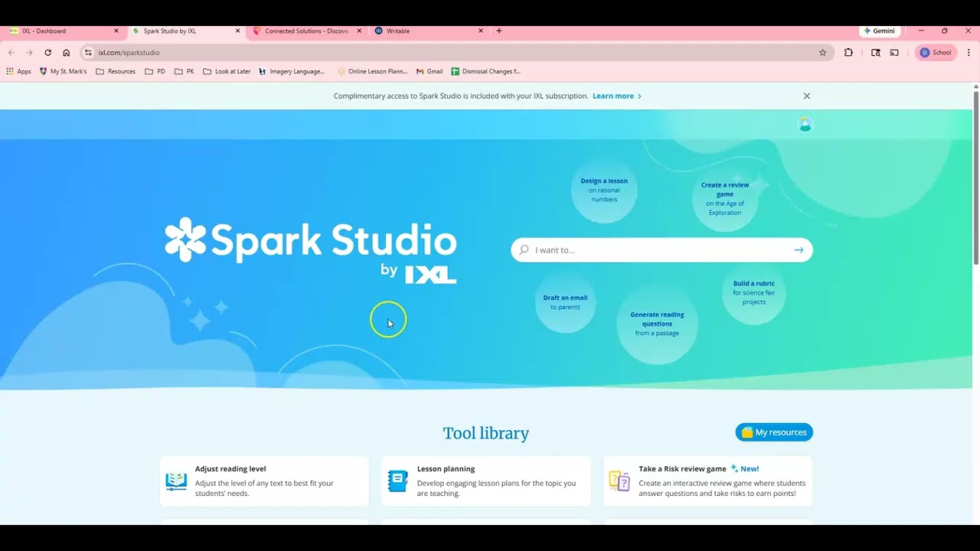Close the Writable tab
Image resolution: width=980 pixels, height=551 pixels.
coord(481,31)
